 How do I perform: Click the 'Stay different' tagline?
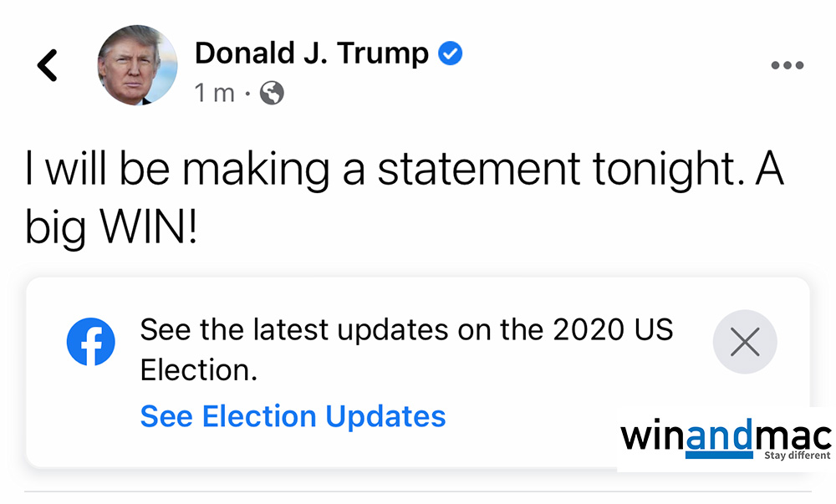[797, 456]
